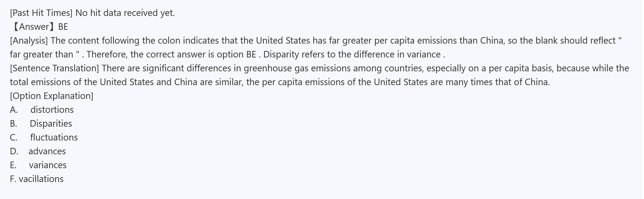Choose option C fluctuations
The width and height of the screenshot is (644, 199).
(54, 138)
